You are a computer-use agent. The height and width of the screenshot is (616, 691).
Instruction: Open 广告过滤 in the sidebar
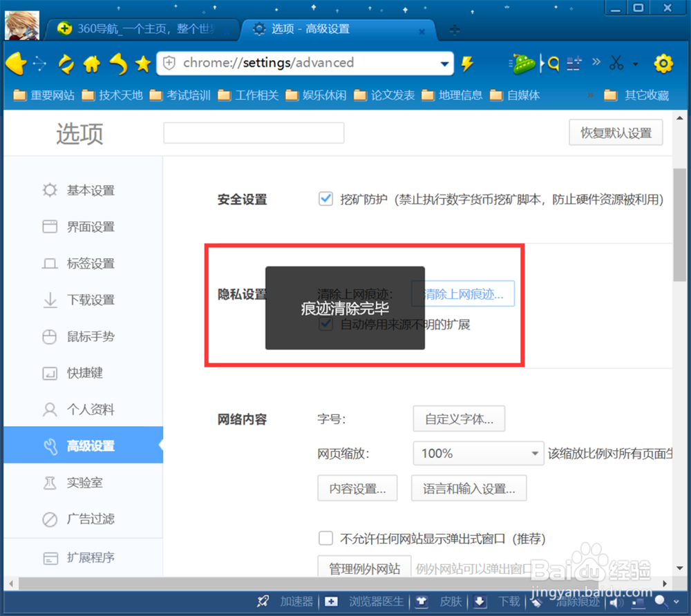pyautogui.click(x=84, y=519)
